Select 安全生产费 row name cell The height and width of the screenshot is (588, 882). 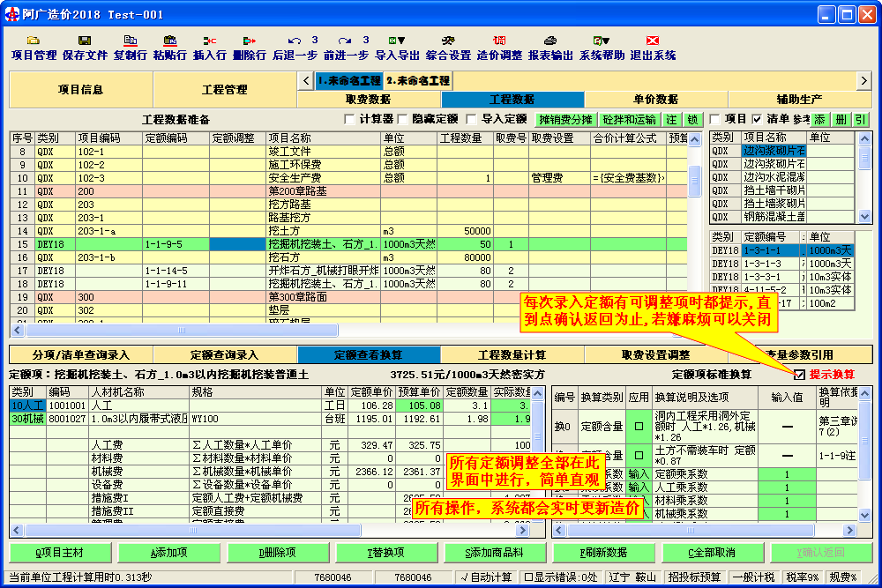(324, 178)
